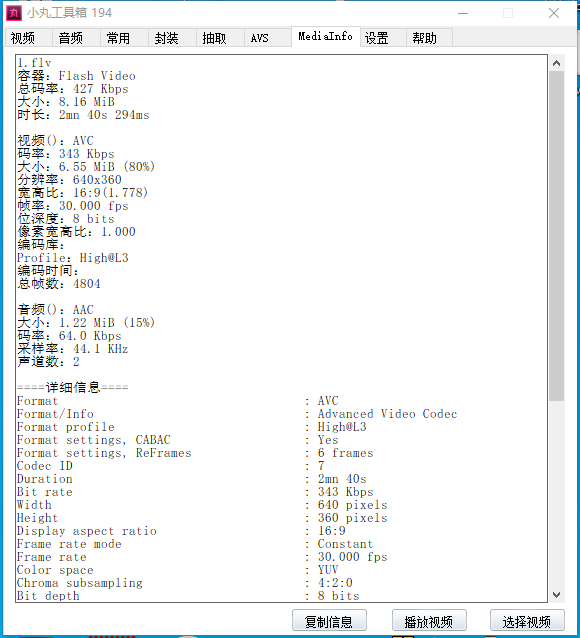Click the Bit depth label
This screenshot has width=580, height=638.
[48, 596]
